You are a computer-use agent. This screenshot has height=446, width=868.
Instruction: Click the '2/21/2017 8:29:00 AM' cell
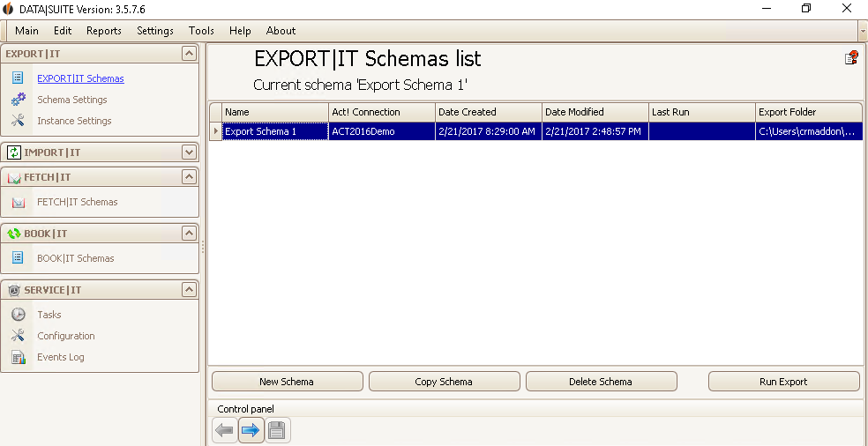coord(489,131)
